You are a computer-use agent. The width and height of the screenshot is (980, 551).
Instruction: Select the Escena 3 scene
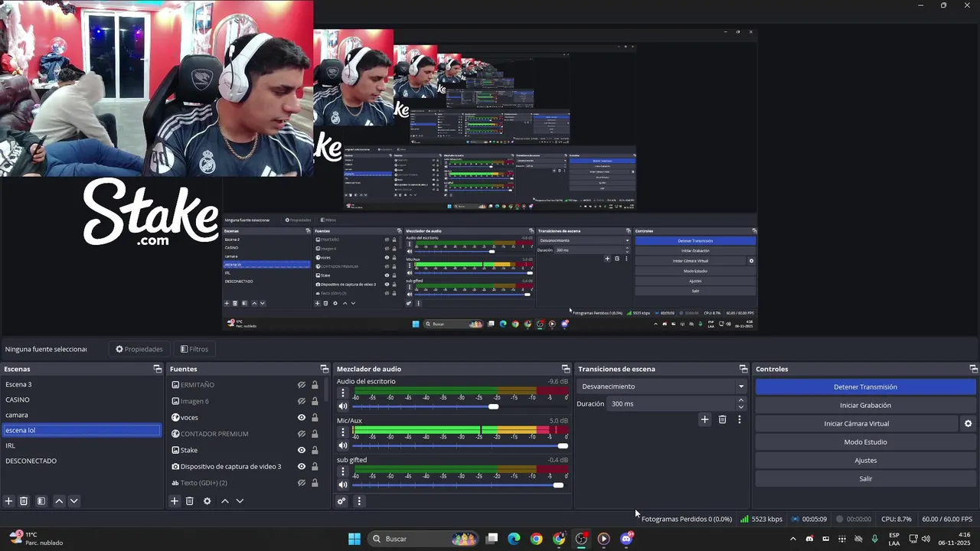[82, 384]
